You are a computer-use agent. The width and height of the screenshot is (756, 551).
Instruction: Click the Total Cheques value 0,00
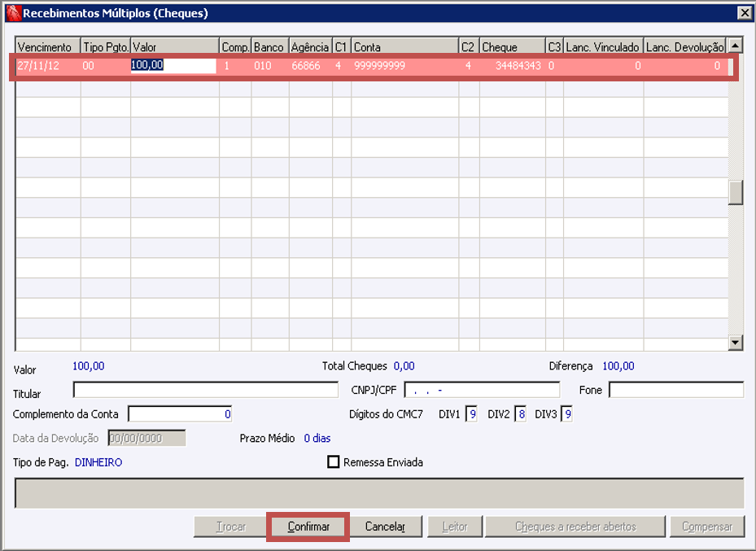[x=404, y=366]
